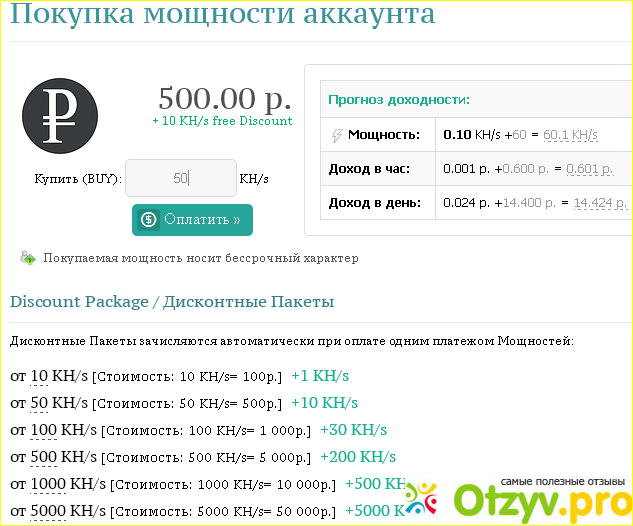Click the small icon before Покупаемая мощность note

tap(27, 258)
